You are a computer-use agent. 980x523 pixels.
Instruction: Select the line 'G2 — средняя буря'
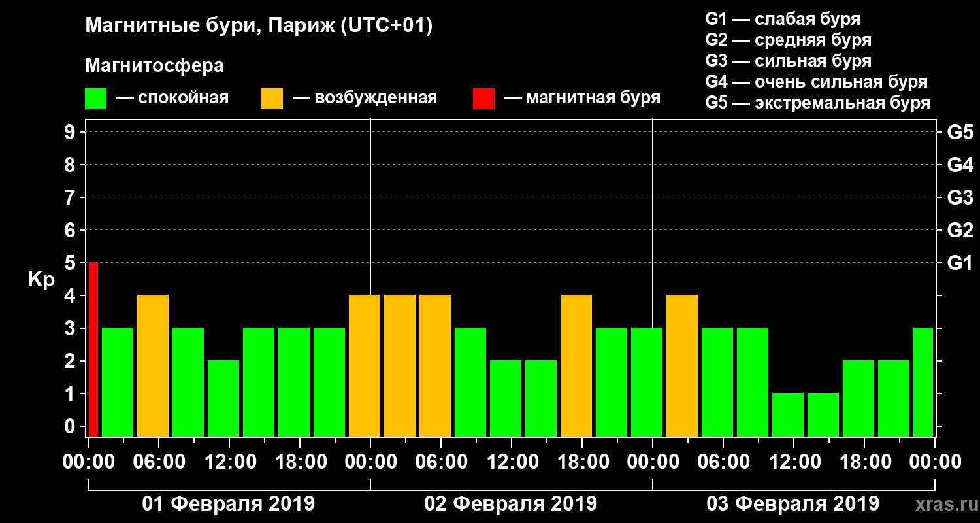click(788, 40)
